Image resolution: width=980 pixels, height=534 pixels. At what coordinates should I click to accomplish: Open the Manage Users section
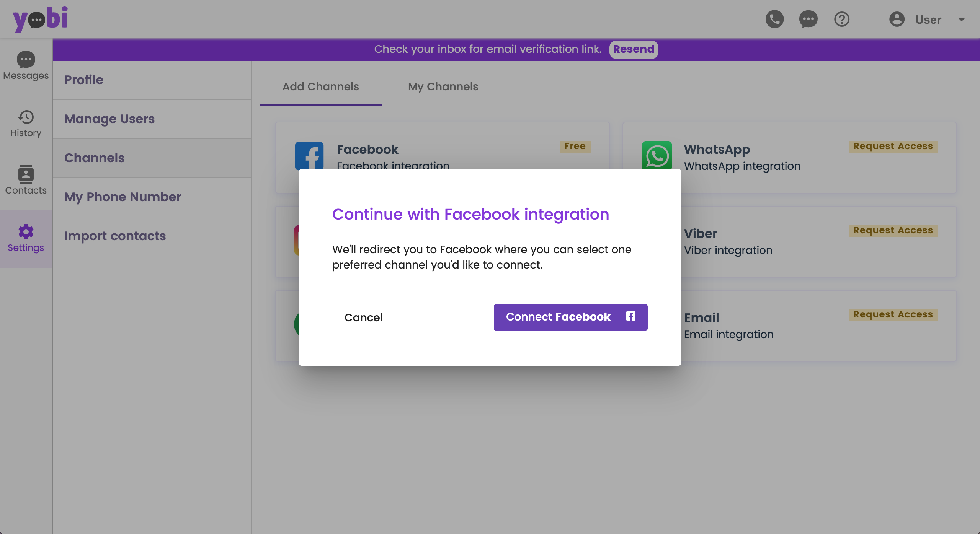click(x=152, y=119)
